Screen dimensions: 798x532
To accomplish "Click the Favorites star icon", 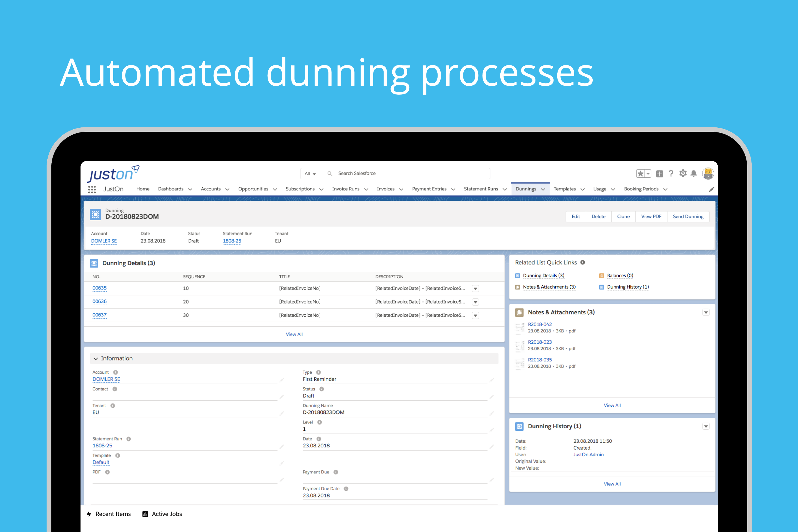I will coord(640,174).
